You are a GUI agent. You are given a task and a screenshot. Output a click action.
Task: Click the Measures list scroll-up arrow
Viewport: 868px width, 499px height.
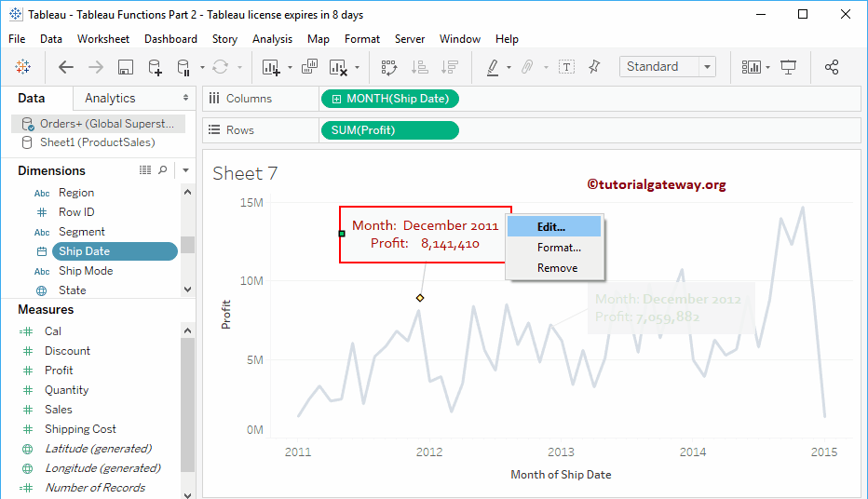(x=187, y=330)
